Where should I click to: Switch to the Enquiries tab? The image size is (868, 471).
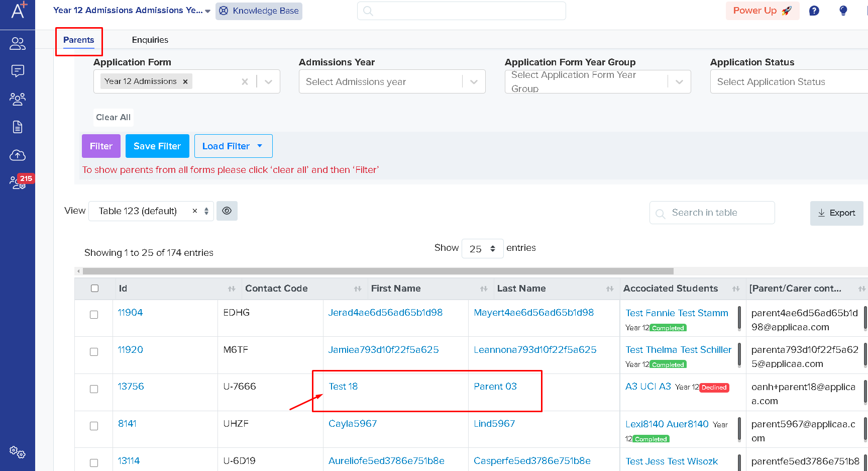pos(150,40)
